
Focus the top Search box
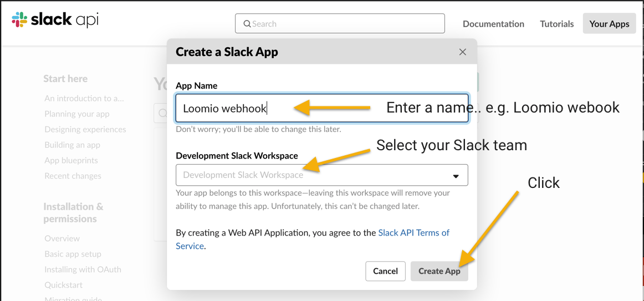(340, 23)
